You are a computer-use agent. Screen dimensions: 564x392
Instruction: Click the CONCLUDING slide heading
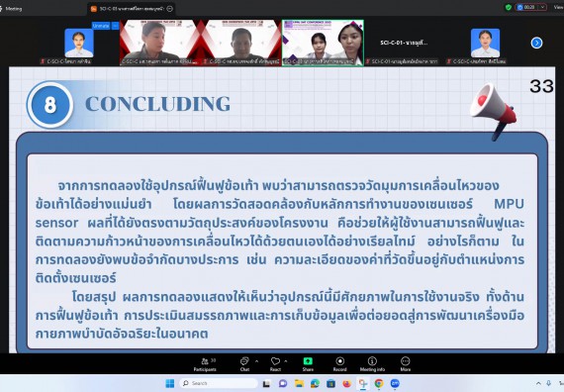click(157, 104)
